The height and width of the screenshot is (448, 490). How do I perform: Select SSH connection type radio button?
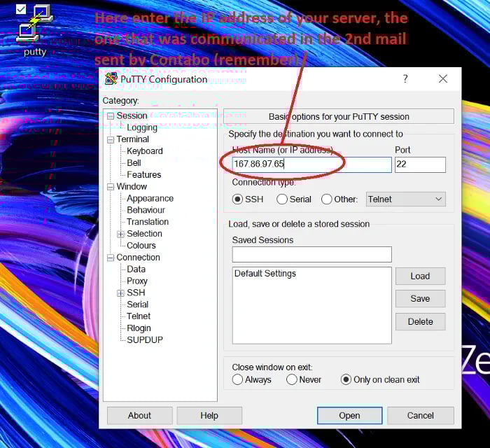pos(237,199)
